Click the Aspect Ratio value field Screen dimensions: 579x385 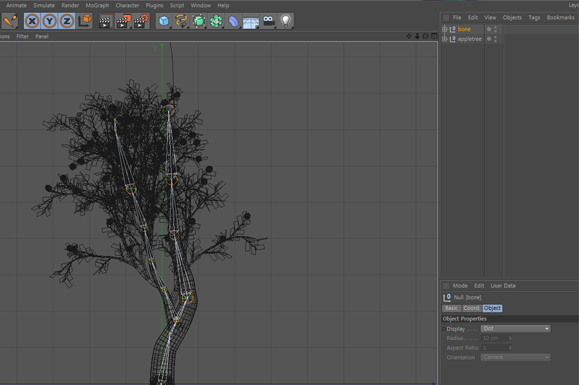pyautogui.click(x=495, y=348)
